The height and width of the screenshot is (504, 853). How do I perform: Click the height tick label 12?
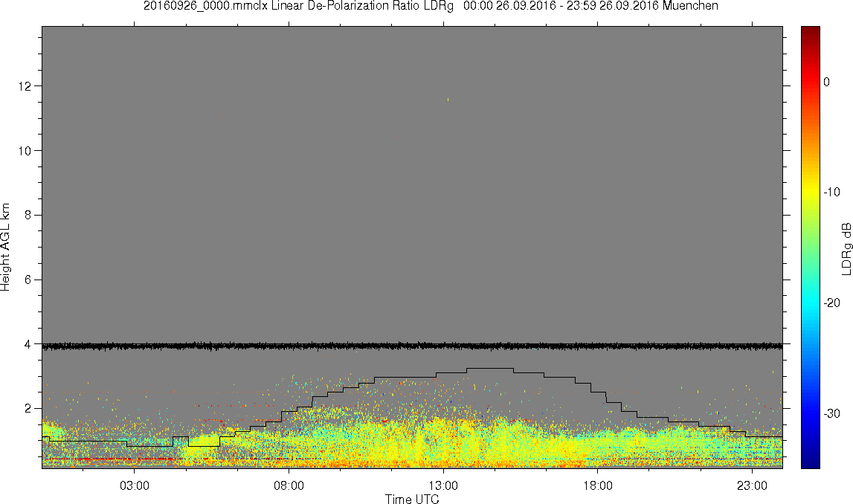tap(25, 86)
